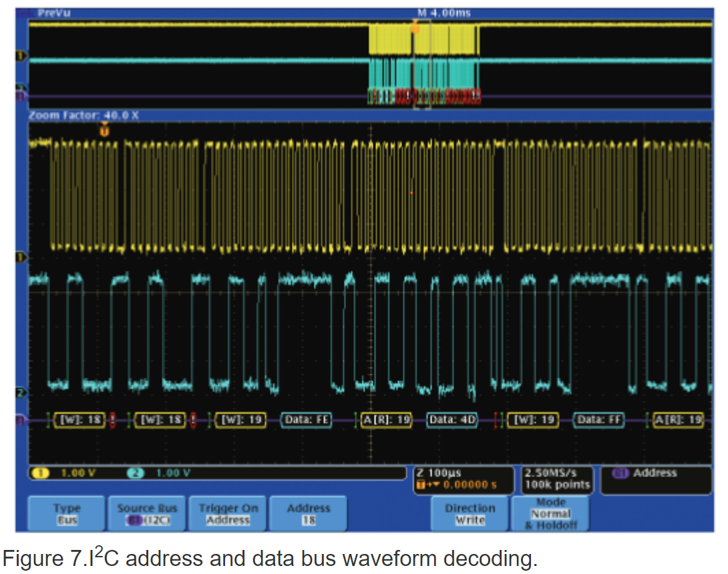728x574 pixels.
Task: Select the channel 2 ground marker in zoom view
Action: coord(20,392)
